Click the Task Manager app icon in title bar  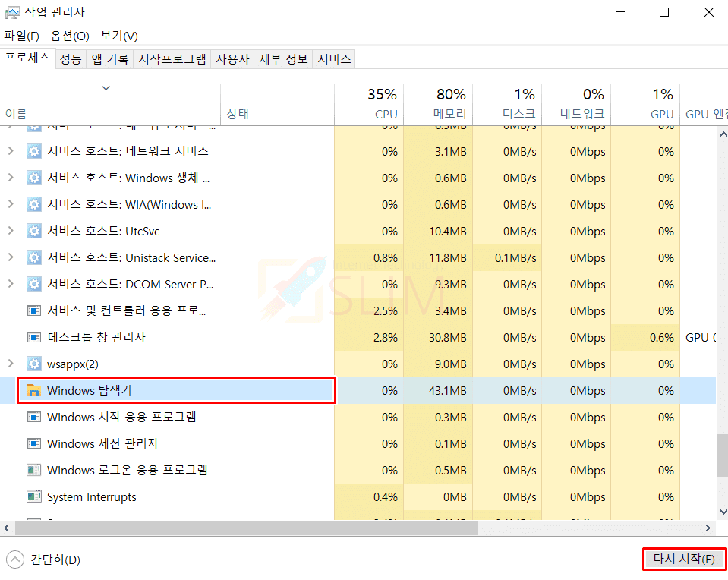tap(12, 13)
